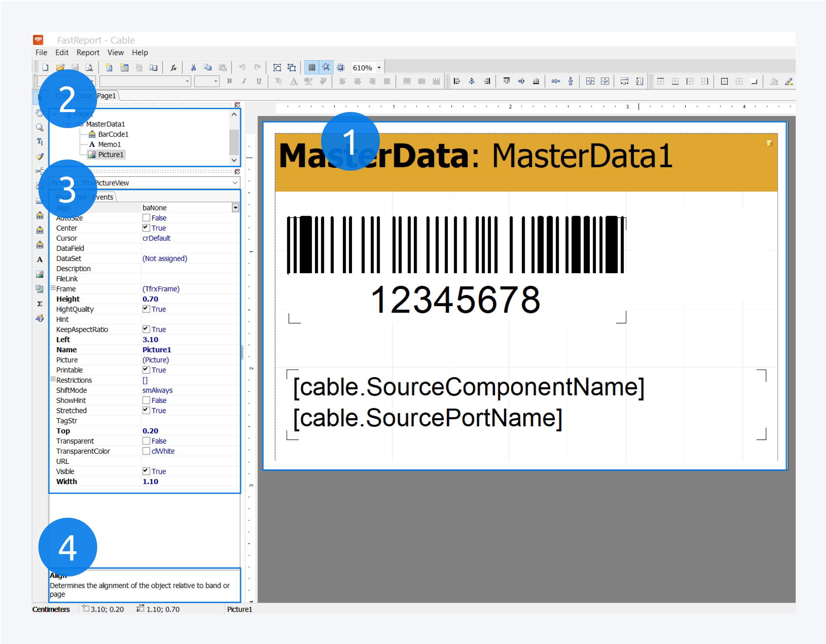This screenshot has height=644, width=826.
Task: Apply bold formatting
Action: pos(229,81)
